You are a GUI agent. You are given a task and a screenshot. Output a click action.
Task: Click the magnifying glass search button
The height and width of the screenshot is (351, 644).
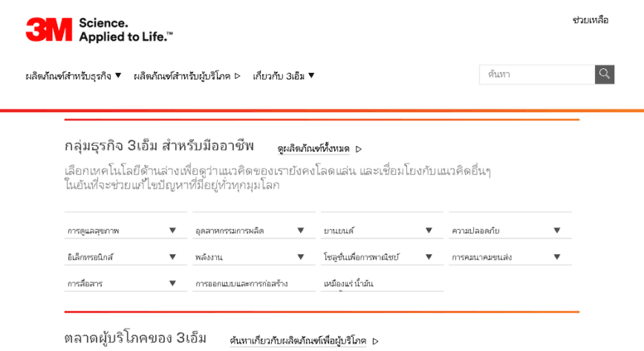click(x=604, y=75)
